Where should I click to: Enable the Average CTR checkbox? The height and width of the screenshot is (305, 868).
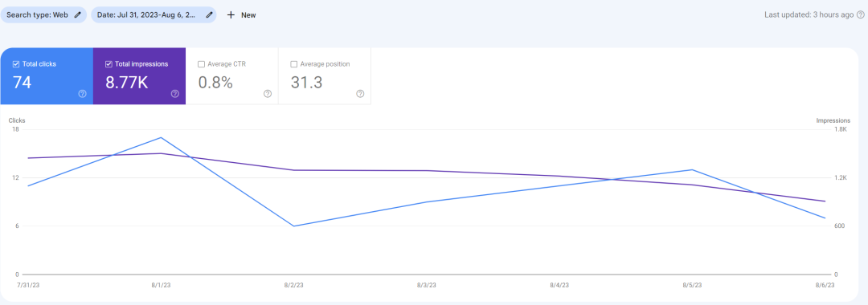coord(202,64)
